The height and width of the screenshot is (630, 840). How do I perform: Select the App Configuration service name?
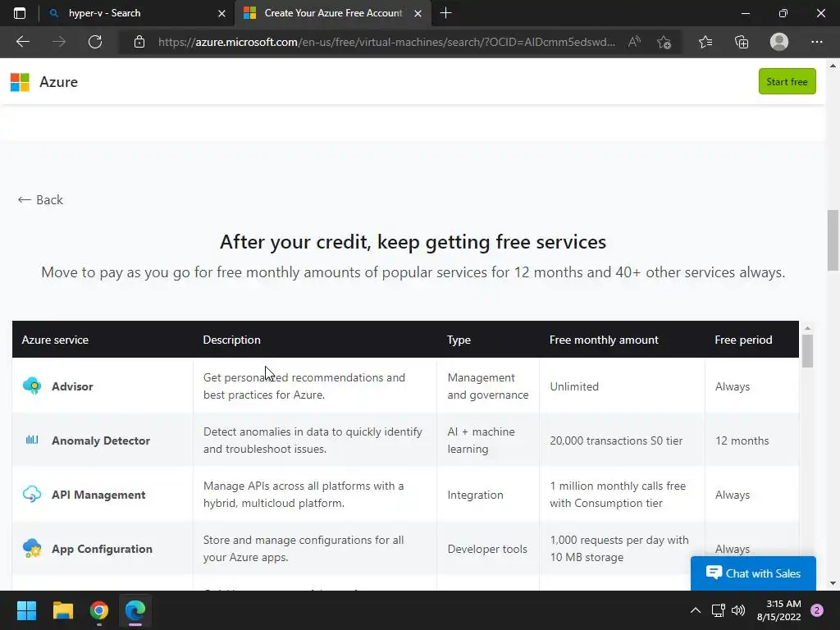102,549
